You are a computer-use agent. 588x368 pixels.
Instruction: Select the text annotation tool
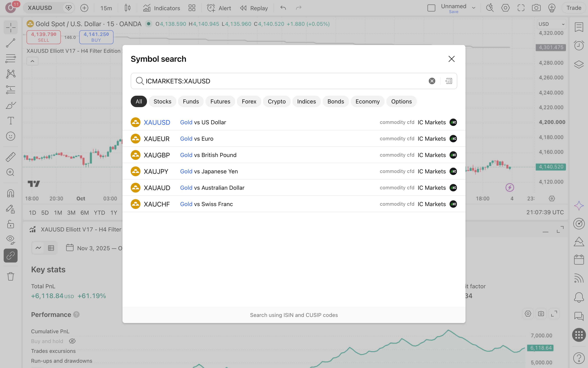(x=10, y=121)
